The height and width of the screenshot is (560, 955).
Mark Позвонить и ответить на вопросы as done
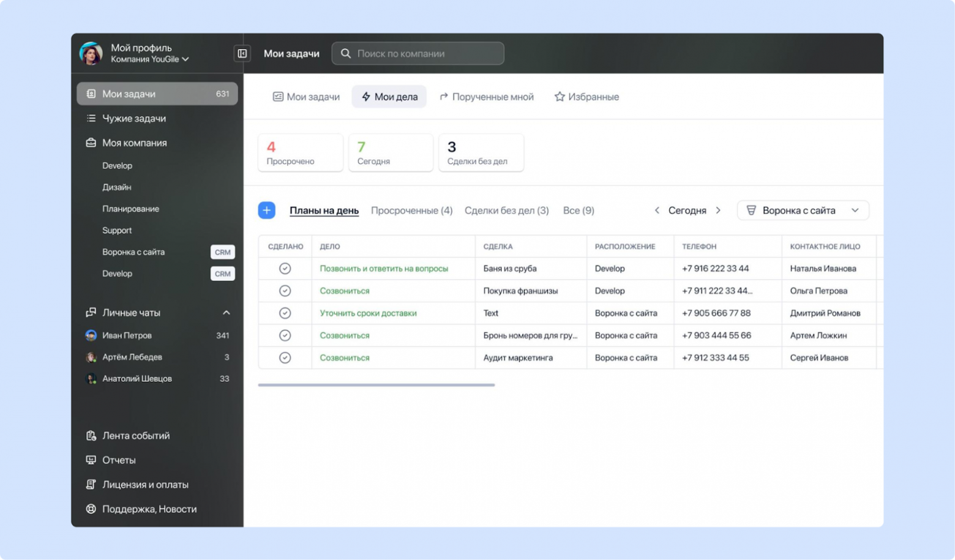pyautogui.click(x=285, y=268)
